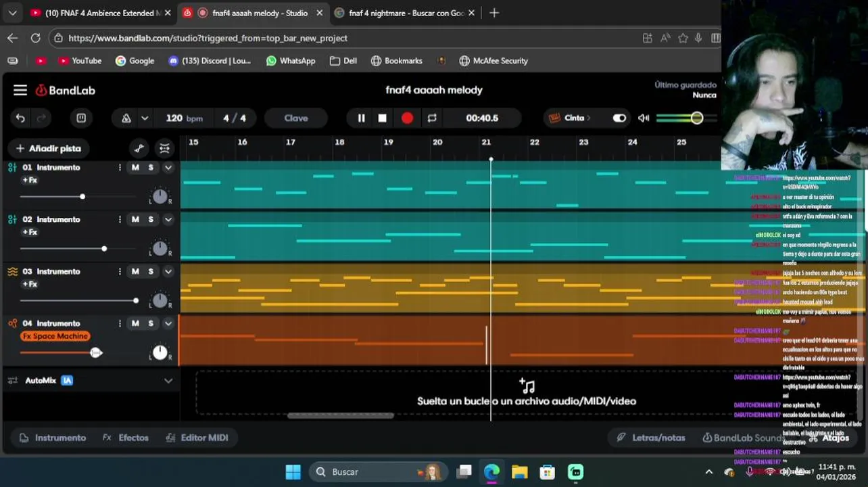Open the Instrumento bottom tab
The image size is (868, 487).
[x=53, y=438]
